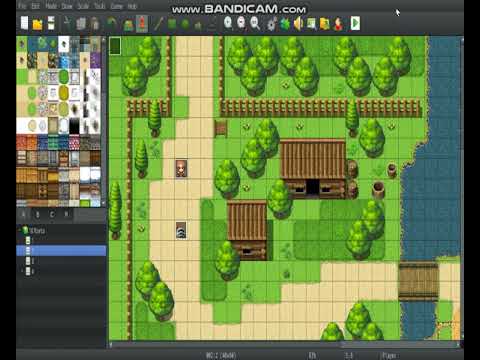Select the highlighted map in map tree
The width and height of the screenshot is (480, 360).
(x=61, y=250)
